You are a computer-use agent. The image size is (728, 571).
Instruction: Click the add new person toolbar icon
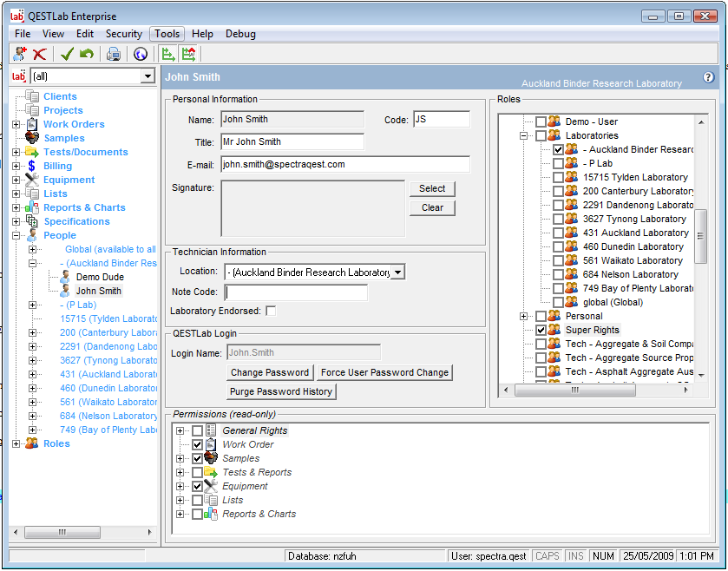point(20,54)
